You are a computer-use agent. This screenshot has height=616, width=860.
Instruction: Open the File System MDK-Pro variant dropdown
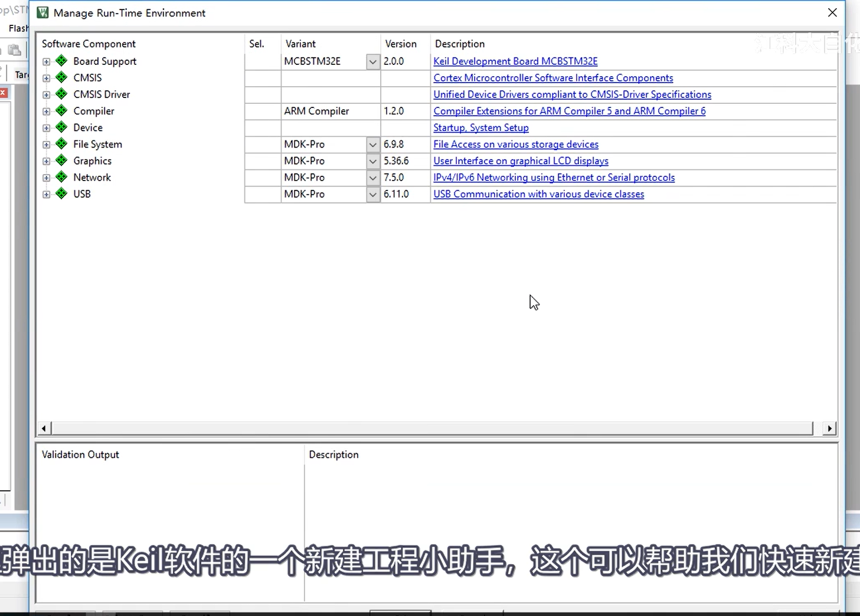pyautogui.click(x=373, y=145)
